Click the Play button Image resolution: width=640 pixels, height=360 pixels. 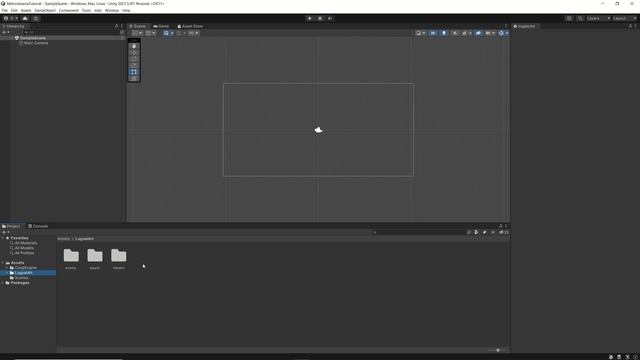(309, 18)
